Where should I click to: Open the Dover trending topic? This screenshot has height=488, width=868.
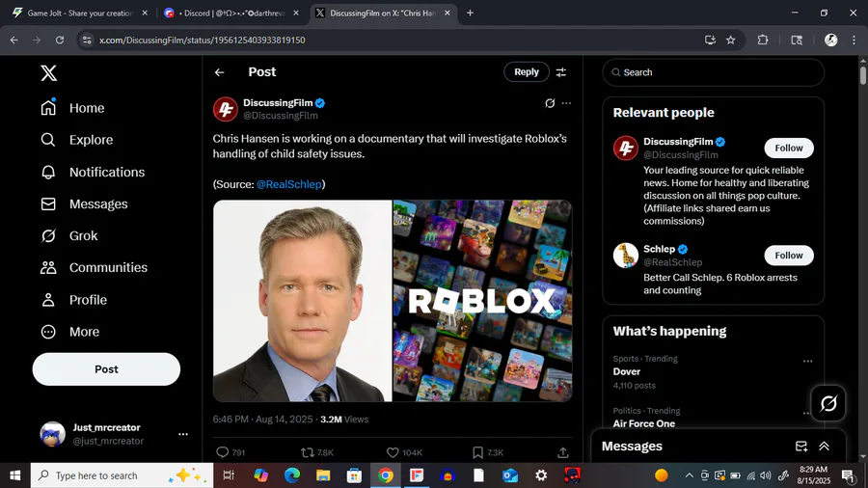(627, 372)
